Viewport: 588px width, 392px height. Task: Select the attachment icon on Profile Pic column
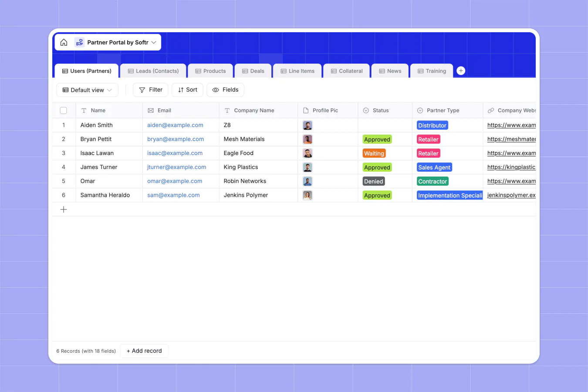(x=306, y=110)
